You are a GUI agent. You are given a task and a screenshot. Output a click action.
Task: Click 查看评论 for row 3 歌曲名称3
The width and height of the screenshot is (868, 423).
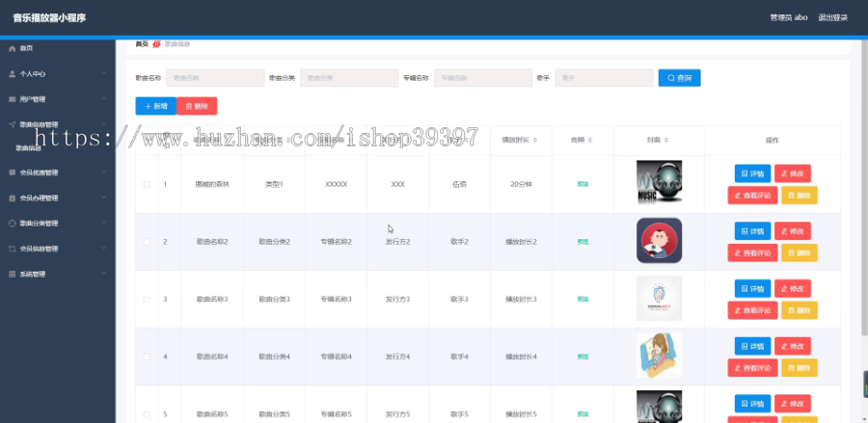pyautogui.click(x=752, y=310)
